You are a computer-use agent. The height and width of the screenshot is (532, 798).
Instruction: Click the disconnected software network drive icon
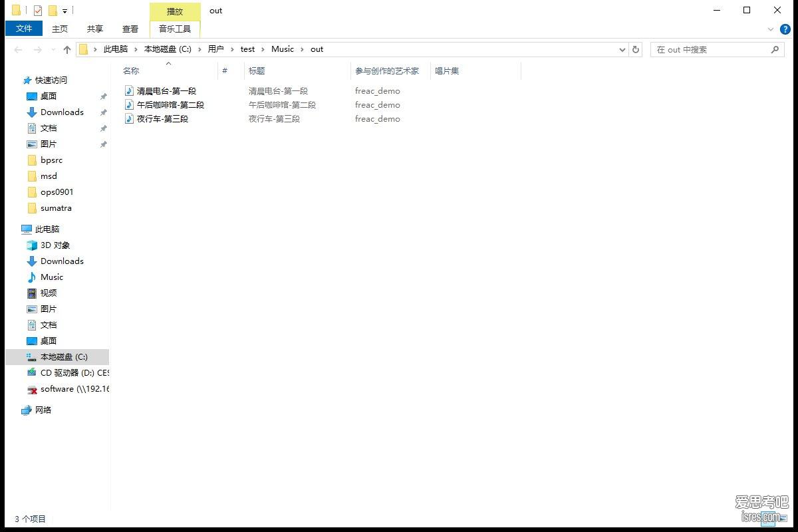(31, 389)
